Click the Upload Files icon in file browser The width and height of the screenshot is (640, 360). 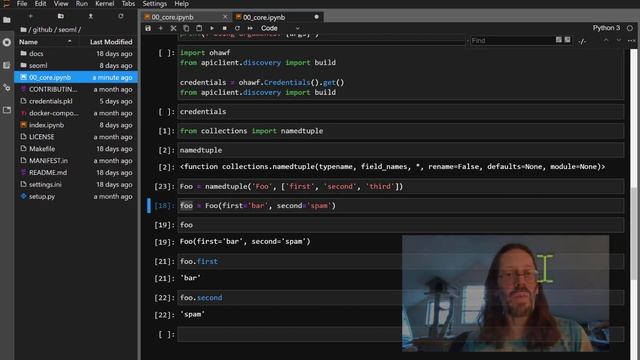click(x=91, y=16)
